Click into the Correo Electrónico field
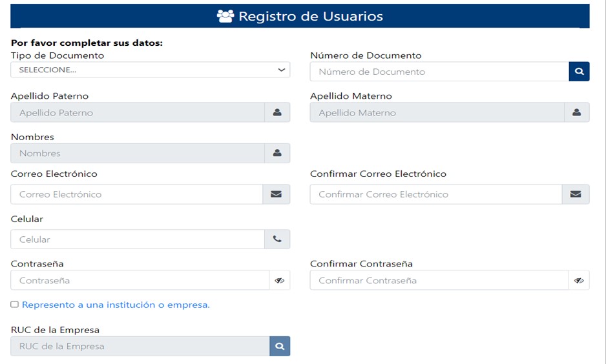This screenshot has height=364, width=606. (137, 194)
